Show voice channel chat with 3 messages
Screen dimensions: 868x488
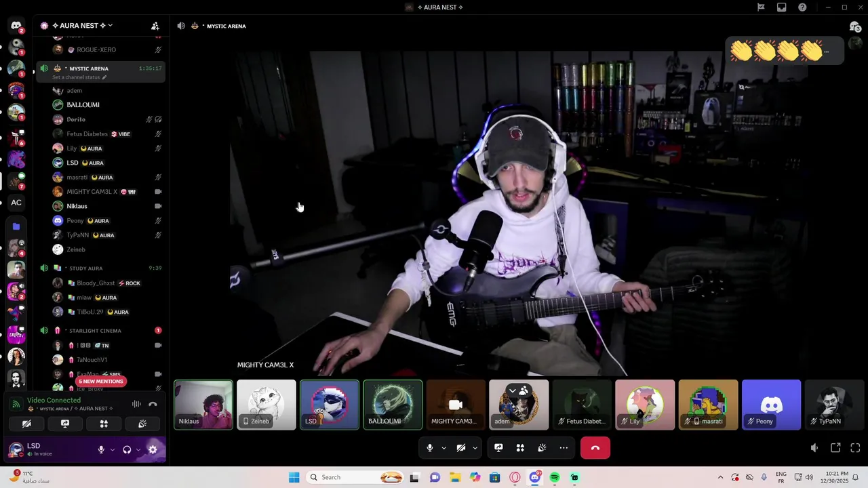point(854,26)
